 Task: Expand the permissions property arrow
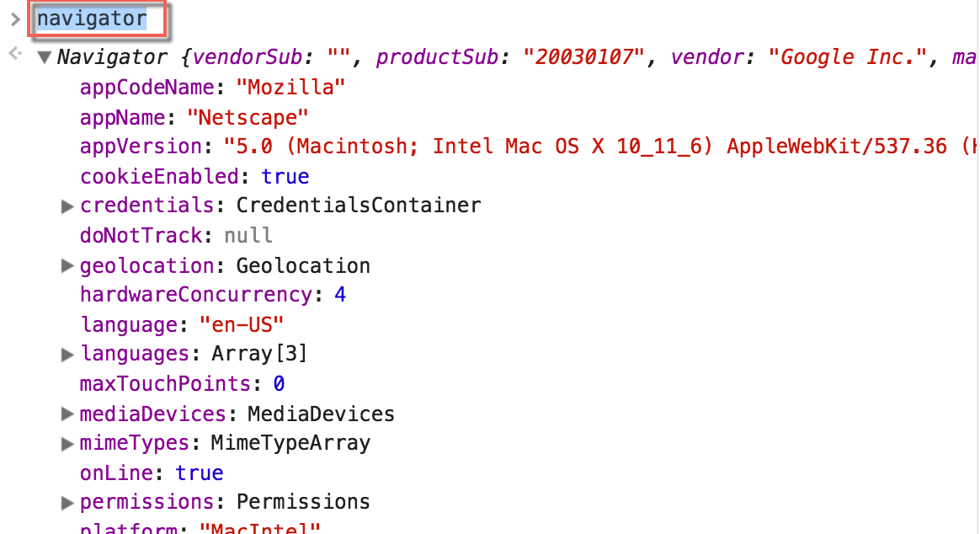[67, 502]
